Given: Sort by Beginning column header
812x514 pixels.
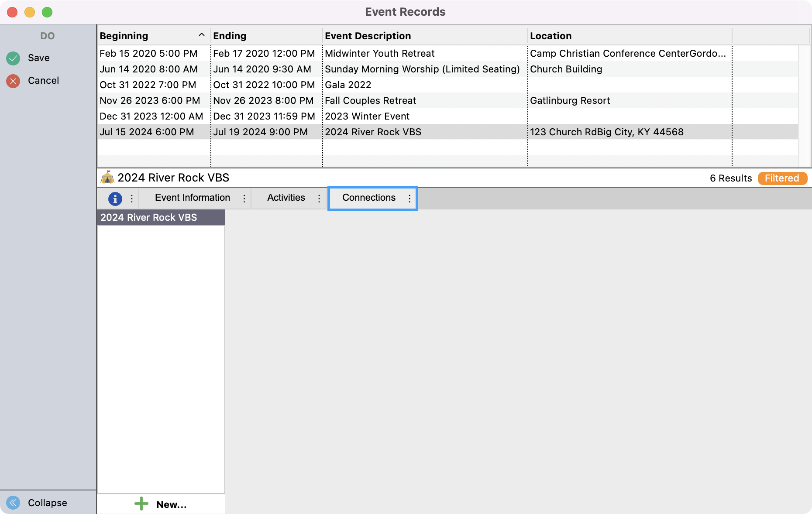Looking at the screenshot, I should click(x=124, y=36).
